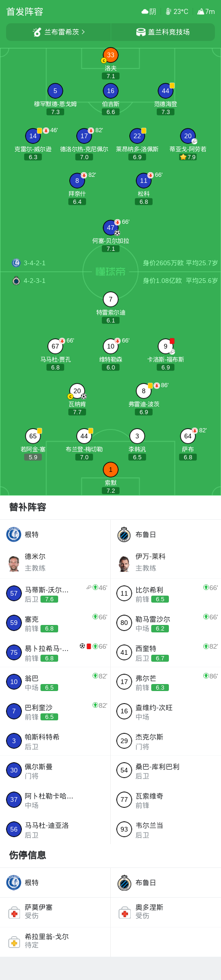Open player 20 瓦纳肯 captain badge
221x980 pixels.
70,396
